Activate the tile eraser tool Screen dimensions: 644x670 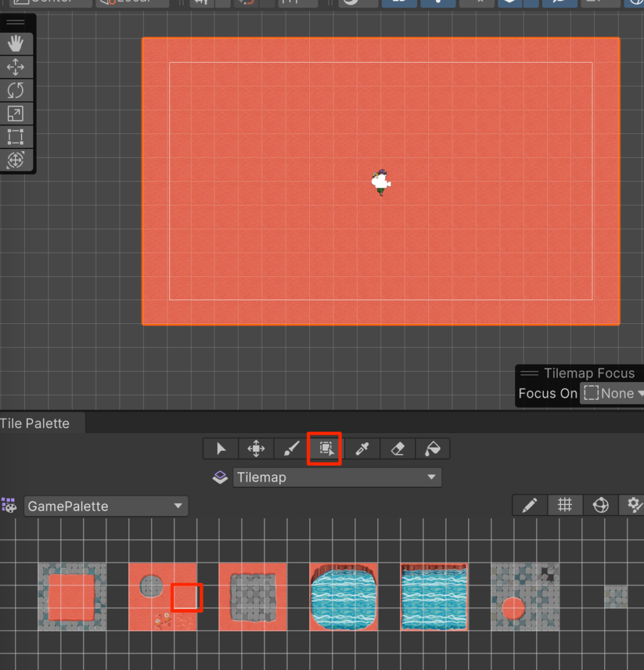[397, 449]
